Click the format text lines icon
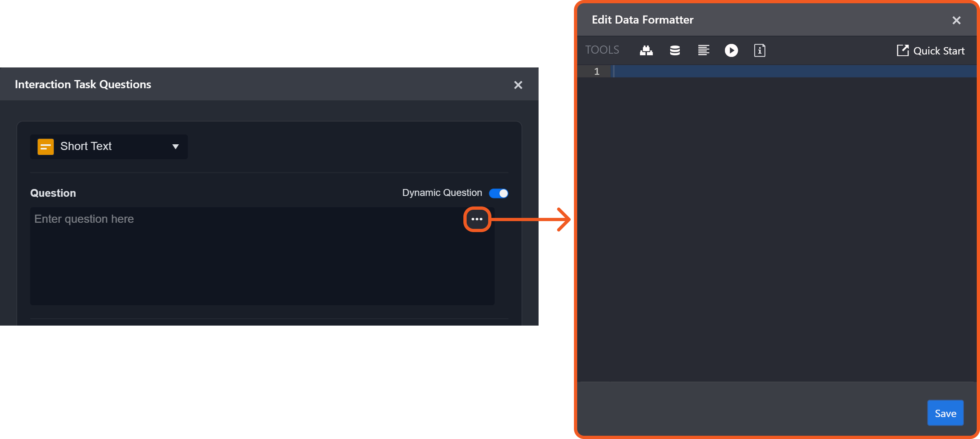 pos(703,50)
